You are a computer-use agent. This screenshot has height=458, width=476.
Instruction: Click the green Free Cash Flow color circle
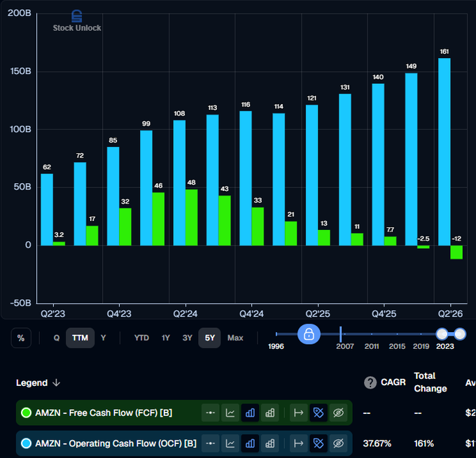tap(26, 413)
